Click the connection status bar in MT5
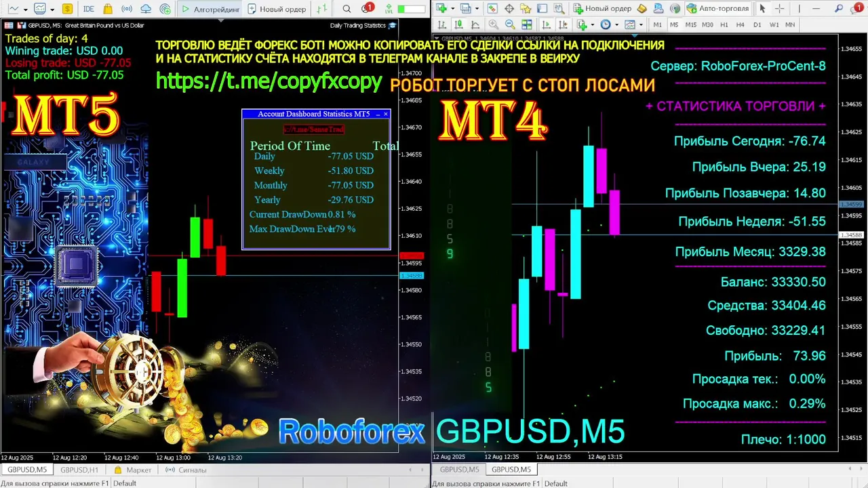This screenshot has width=868, height=488. point(411,9)
